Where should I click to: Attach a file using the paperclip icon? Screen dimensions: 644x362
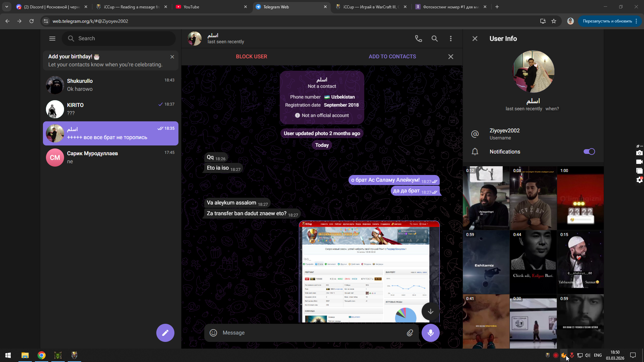(410, 333)
